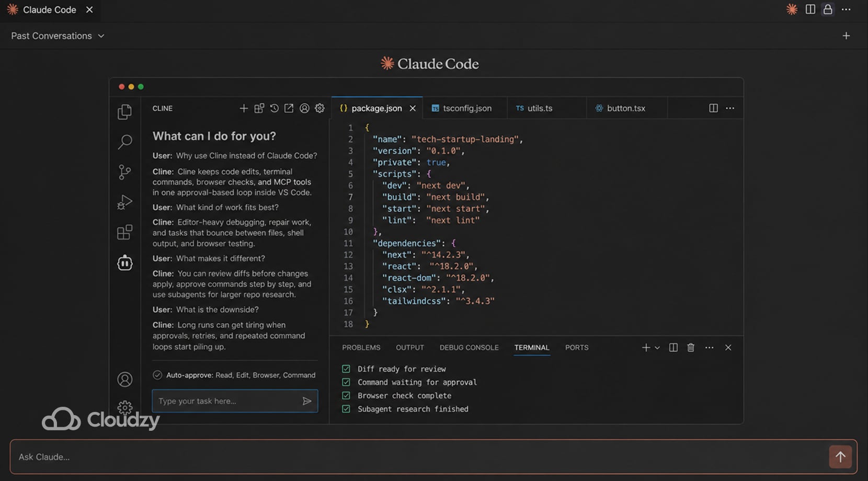Toggle the lock icon in the title bar
This screenshot has width=868, height=481.
click(827, 9)
